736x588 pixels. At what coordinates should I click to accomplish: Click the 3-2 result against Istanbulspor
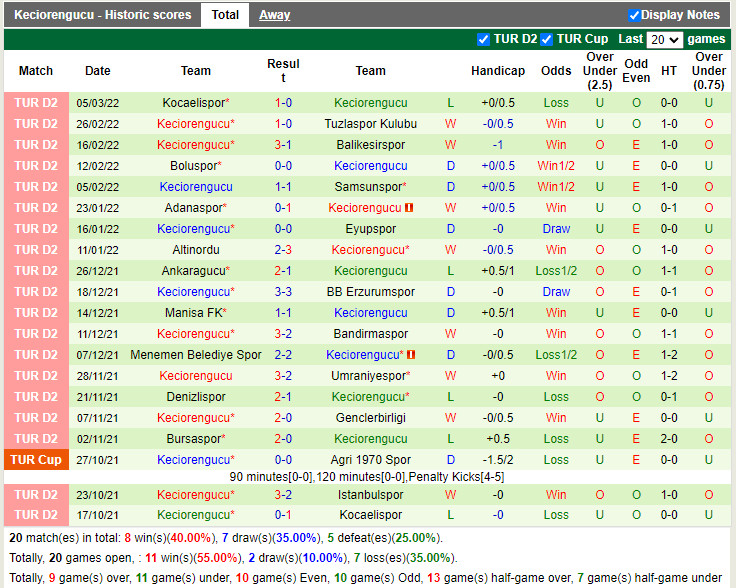coord(283,495)
